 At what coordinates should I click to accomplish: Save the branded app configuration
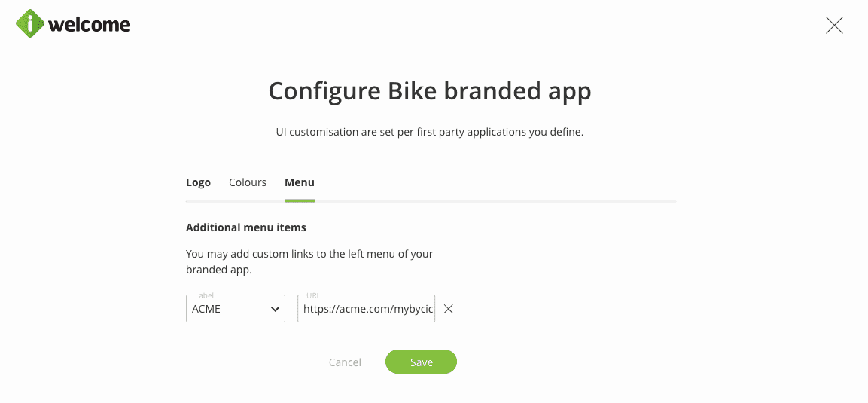421,362
